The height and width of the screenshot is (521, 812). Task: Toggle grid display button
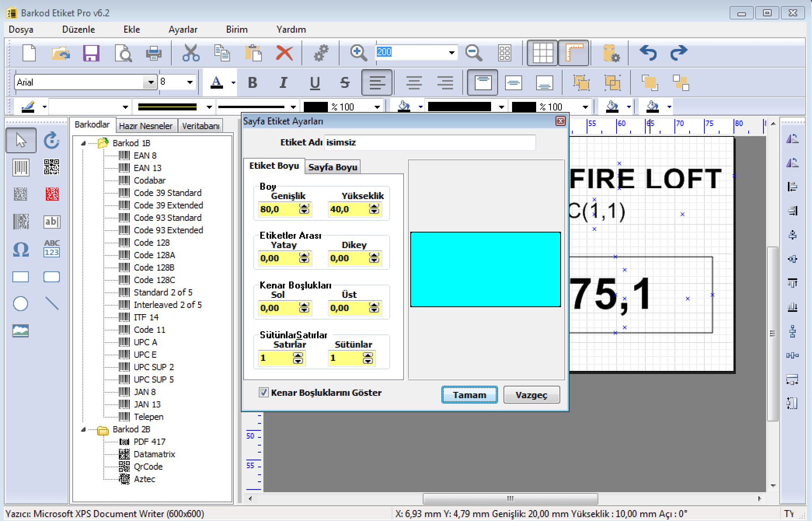click(542, 53)
